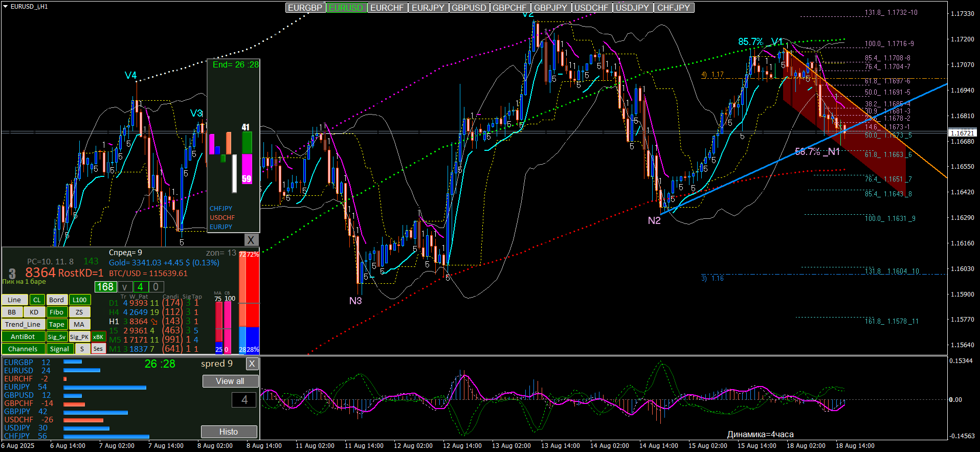Switch to the GBPUSD symbol tab
Screen dimensions: 980x452
469,8
